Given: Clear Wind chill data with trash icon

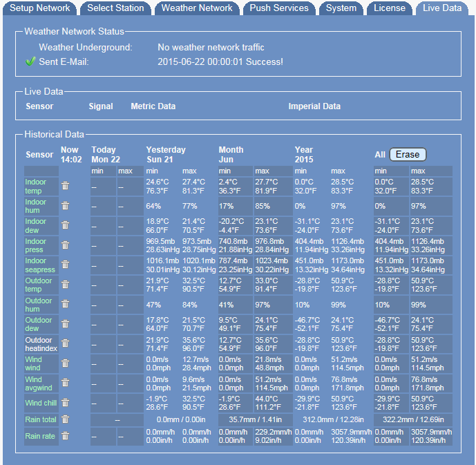Looking at the screenshot, I should (65, 403).
